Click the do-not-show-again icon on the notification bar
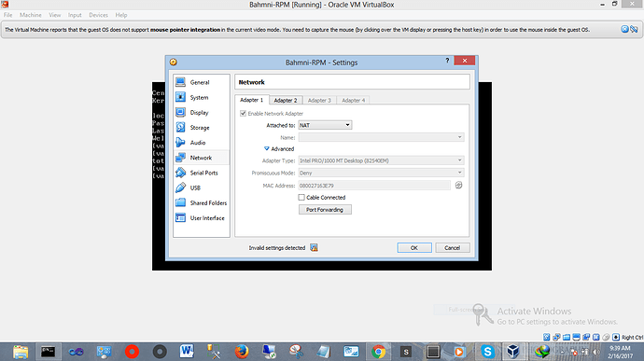This screenshot has width=644, height=361. point(634,29)
